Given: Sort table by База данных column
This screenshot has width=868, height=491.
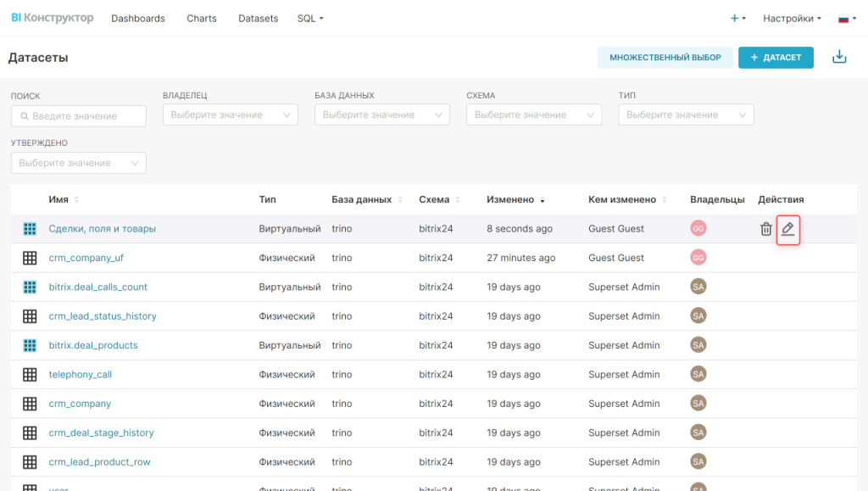Looking at the screenshot, I should tap(366, 199).
